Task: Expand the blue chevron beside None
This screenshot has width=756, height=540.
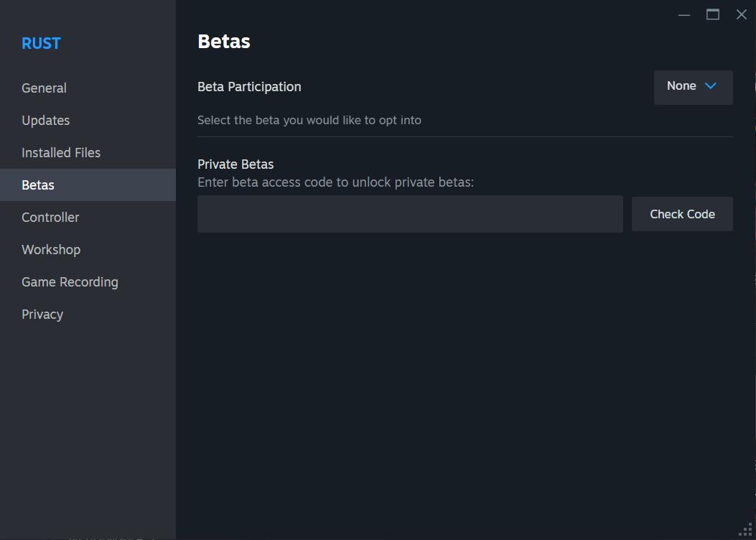Action: click(710, 86)
